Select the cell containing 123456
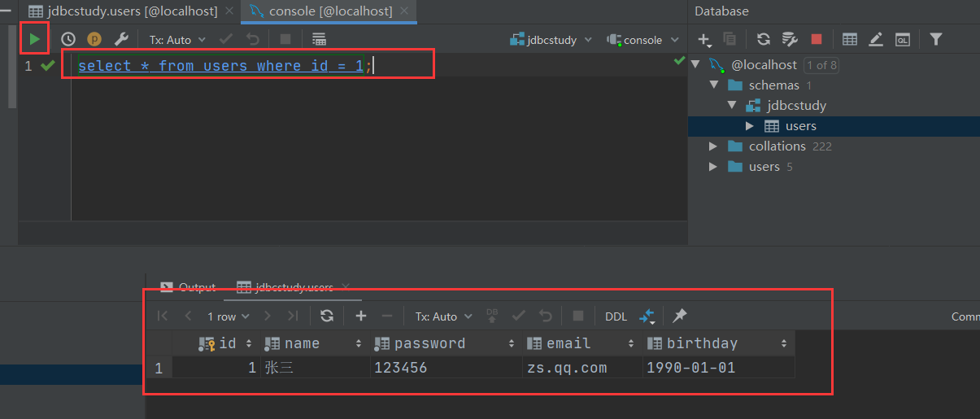The width and height of the screenshot is (980, 419). coord(445,368)
